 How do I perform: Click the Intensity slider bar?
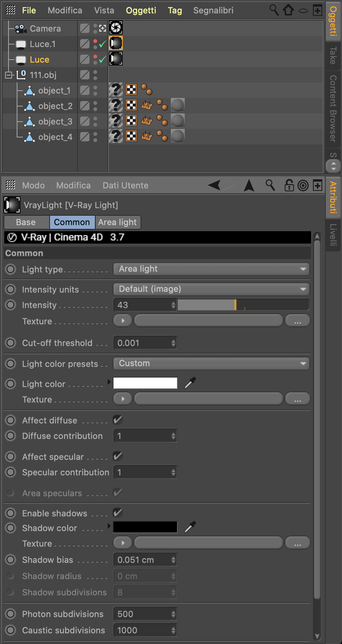point(243,305)
